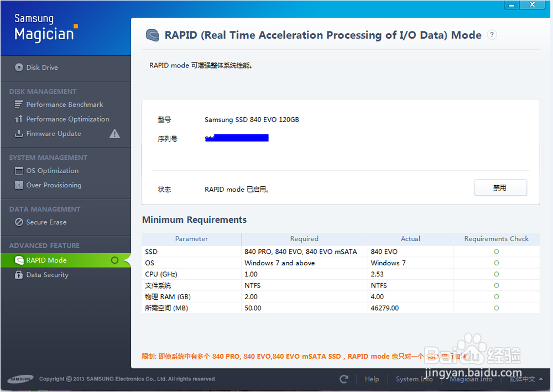This screenshot has width=553, height=392.
Task: Open the 简体中文 language dropdown
Action: pyautogui.click(x=526, y=379)
